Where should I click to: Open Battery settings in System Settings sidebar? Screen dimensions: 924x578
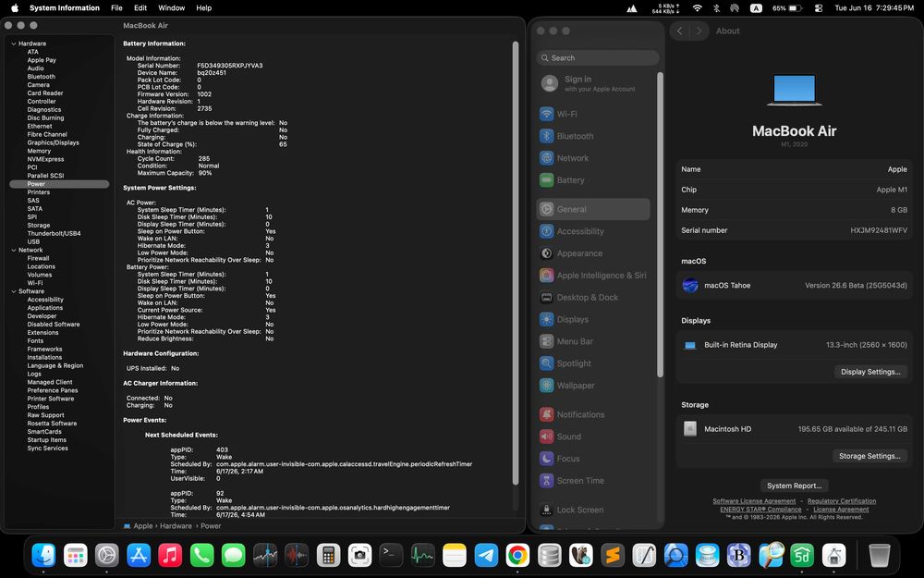point(593,180)
